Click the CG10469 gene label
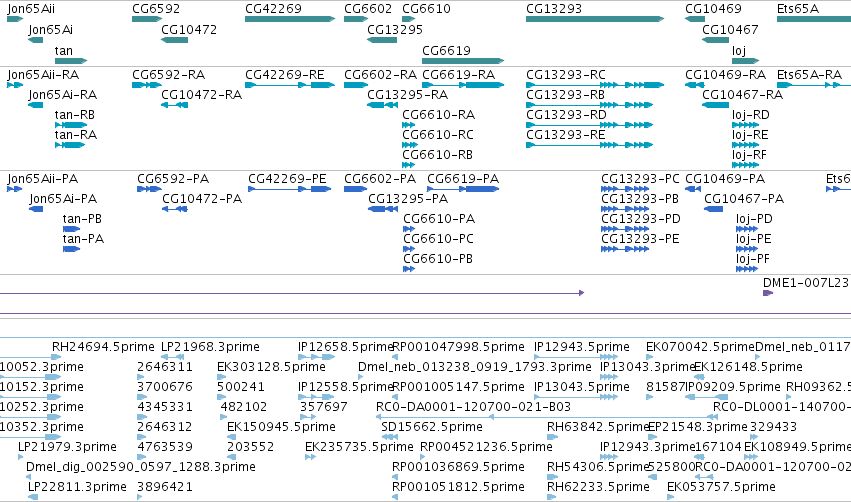The height and width of the screenshot is (502, 851). click(x=713, y=9)
